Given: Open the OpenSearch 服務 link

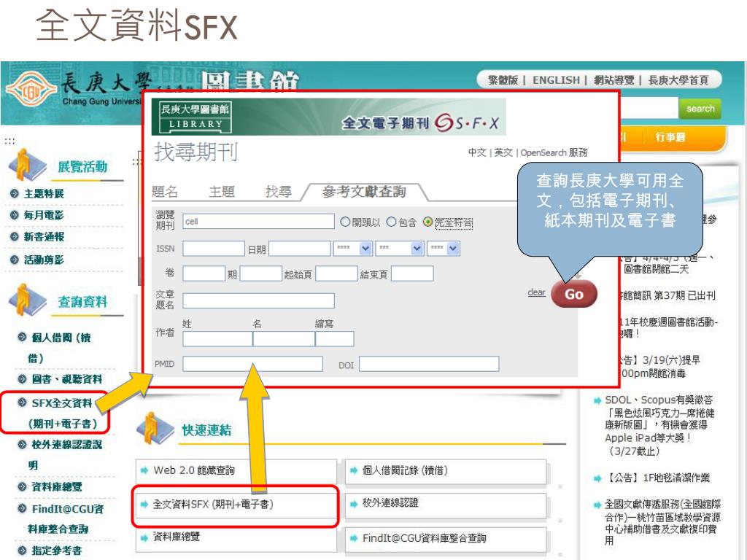Looking at the screenshot, I should point(554,152).
